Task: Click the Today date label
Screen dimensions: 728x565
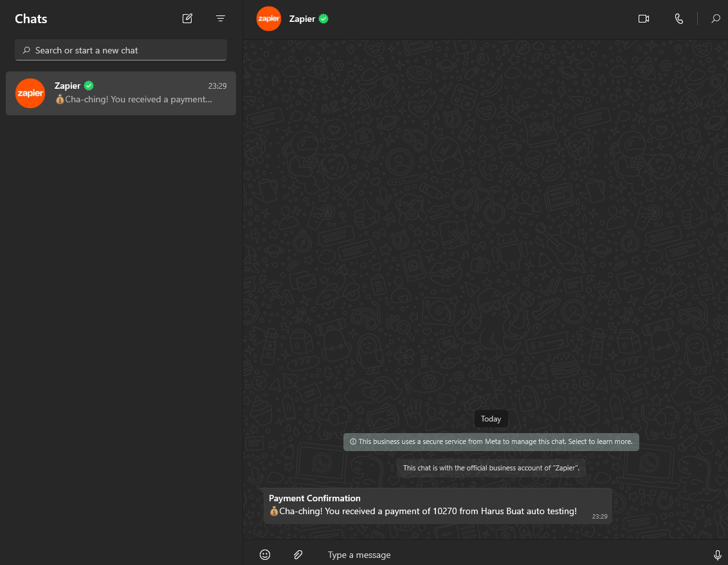Action: coord(491,419)
